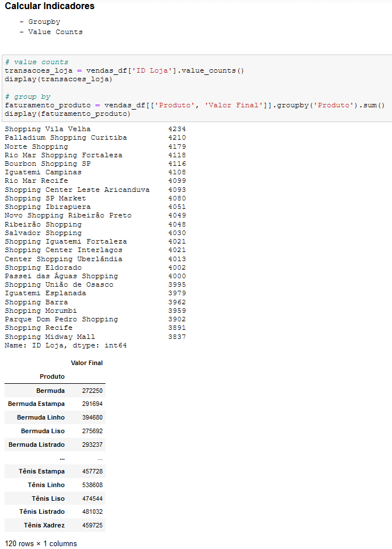
Task: Select 'Rio Mar Shopping Fortaleza' row
Action: click(x=95, y=155)
